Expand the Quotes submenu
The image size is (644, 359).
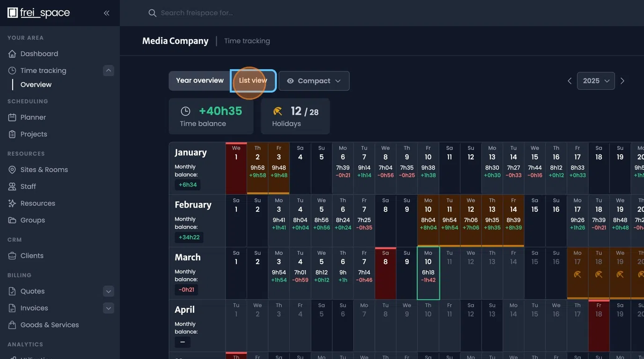click(108, 291)
